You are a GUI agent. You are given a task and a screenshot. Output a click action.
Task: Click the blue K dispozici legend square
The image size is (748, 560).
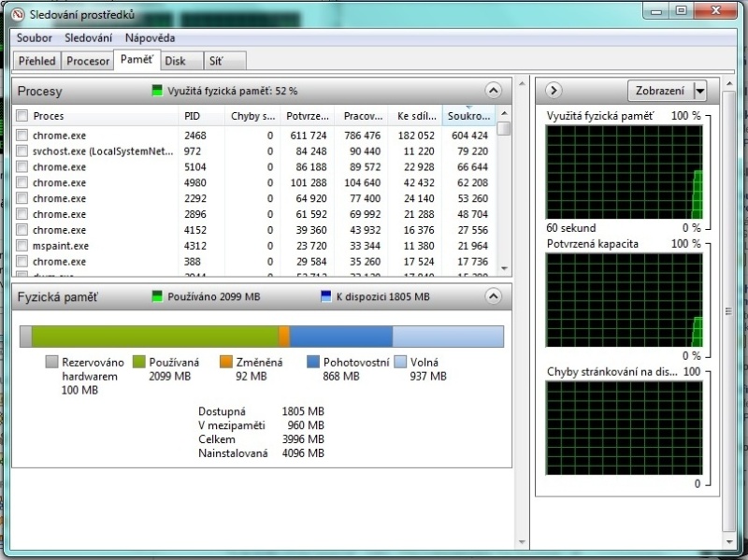325,296
